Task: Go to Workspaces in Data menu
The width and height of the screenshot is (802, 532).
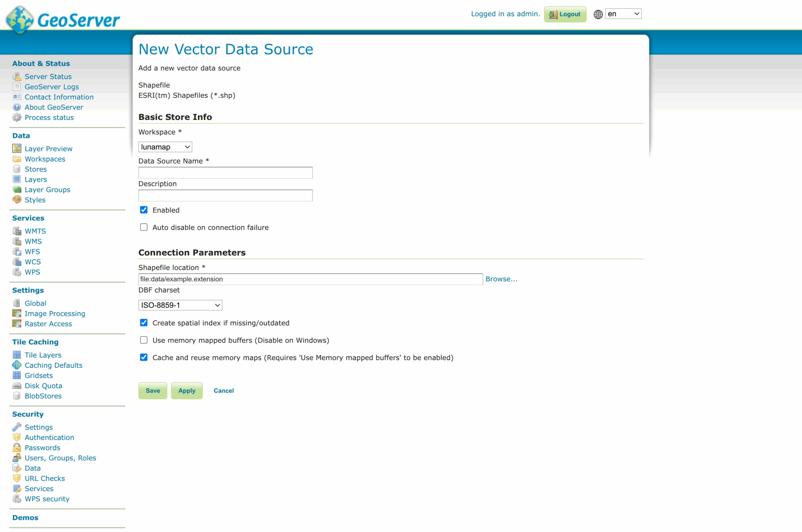Action: 45,159
